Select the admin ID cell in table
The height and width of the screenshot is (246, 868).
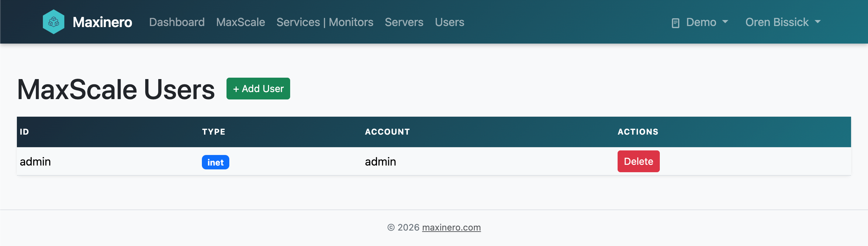pyautogui.click(x=35, y=162)
